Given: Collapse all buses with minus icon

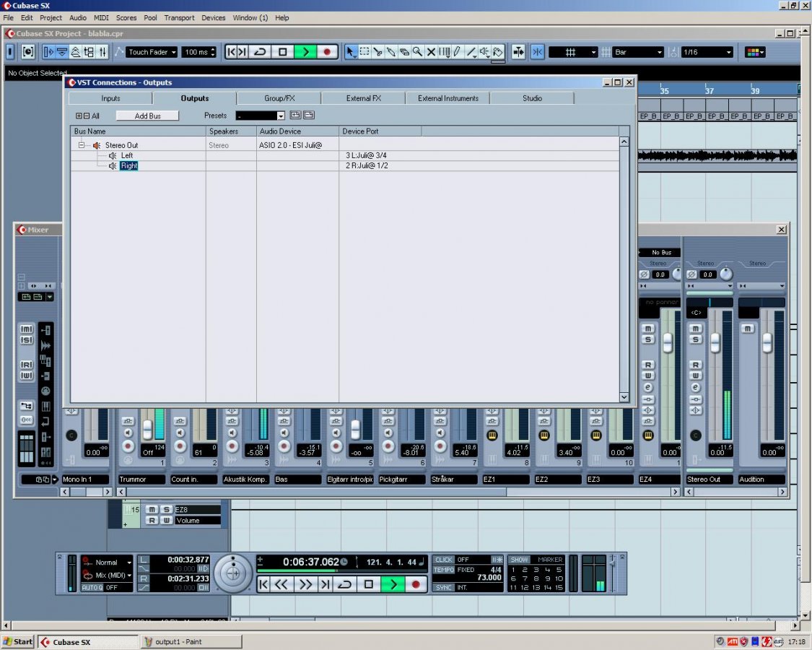Looking at the screenshot, I should [87, 116].
